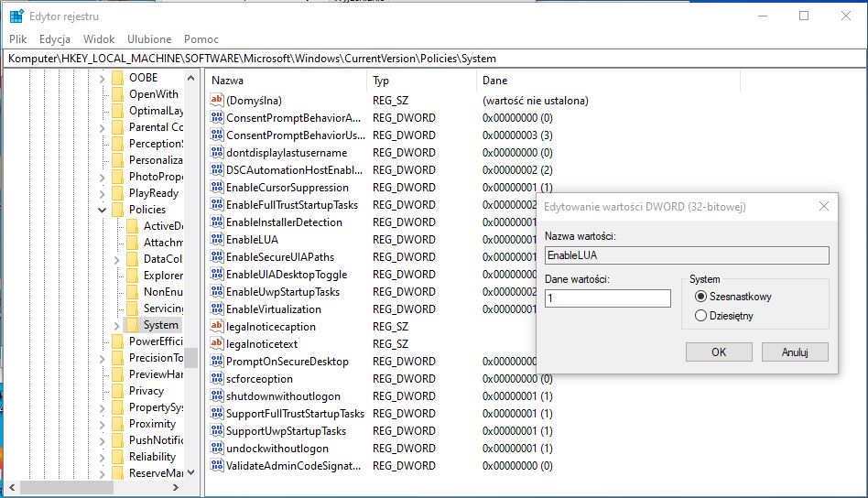Viewport: 868px width, 498px height.
Task: Select the Privacy key in tree
Action: pos(146,391)
